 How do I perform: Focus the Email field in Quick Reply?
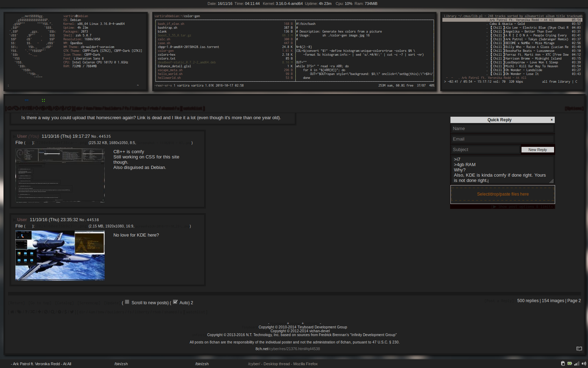502,139
